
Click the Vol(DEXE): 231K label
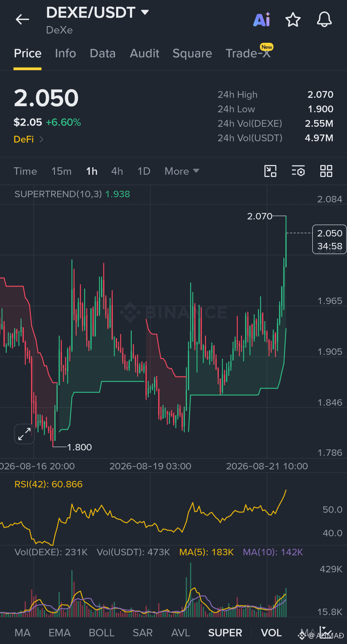(x=51, y=552)
